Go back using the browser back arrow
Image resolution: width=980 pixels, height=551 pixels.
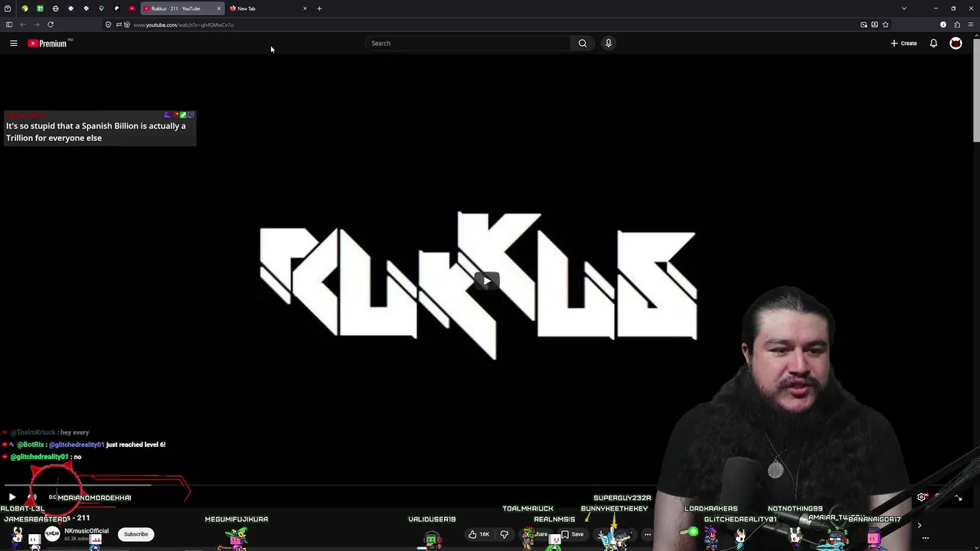[x=23, y=24]
